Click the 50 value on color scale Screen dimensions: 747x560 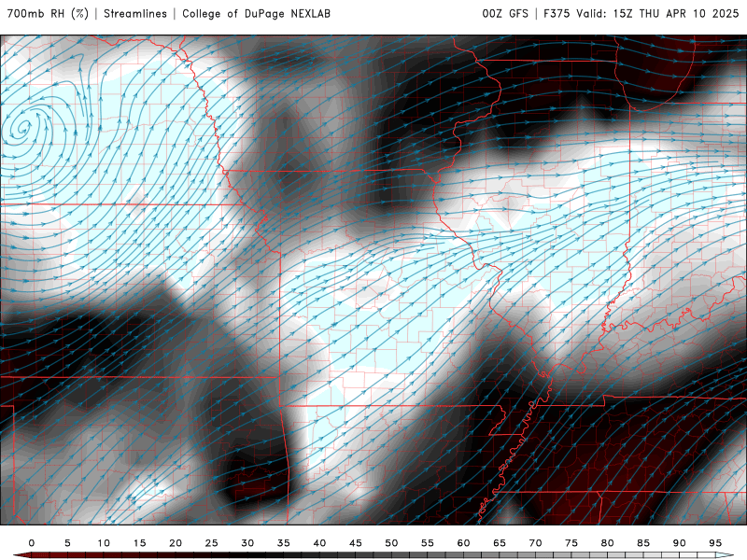tap(391, 543)
